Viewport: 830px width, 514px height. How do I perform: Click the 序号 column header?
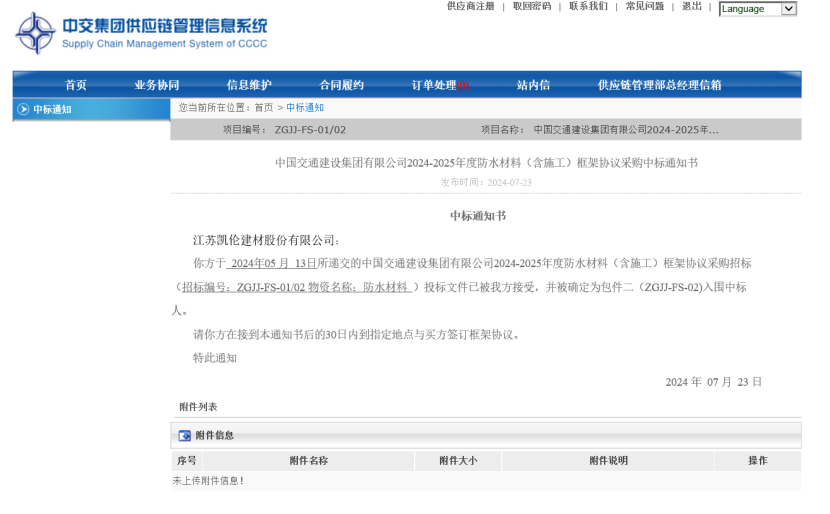[x=186, y=461]
